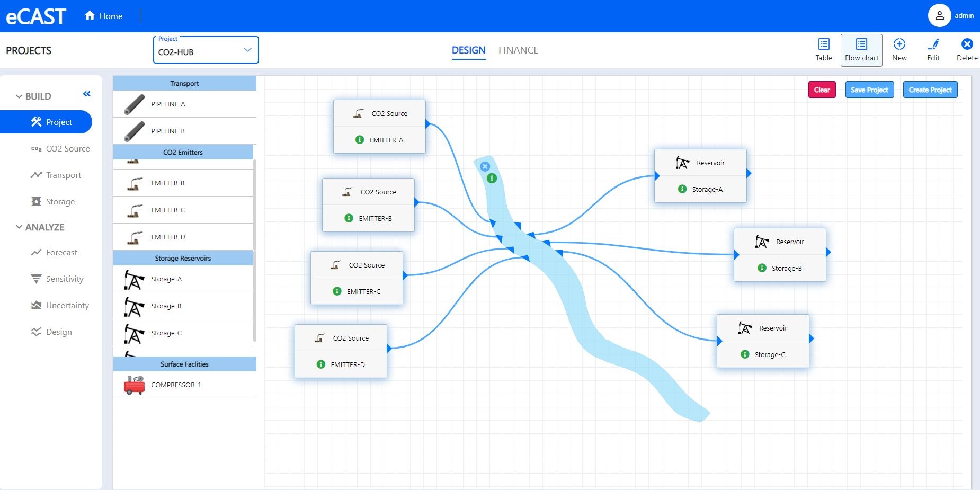Open the admin user avatar
This screenshot has width=980, height=490.
coord(939,15)
